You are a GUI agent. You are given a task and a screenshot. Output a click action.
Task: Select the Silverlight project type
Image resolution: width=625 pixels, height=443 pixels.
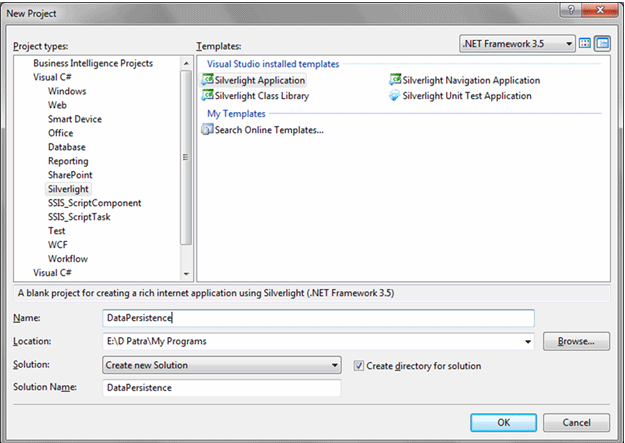[68, 189]
